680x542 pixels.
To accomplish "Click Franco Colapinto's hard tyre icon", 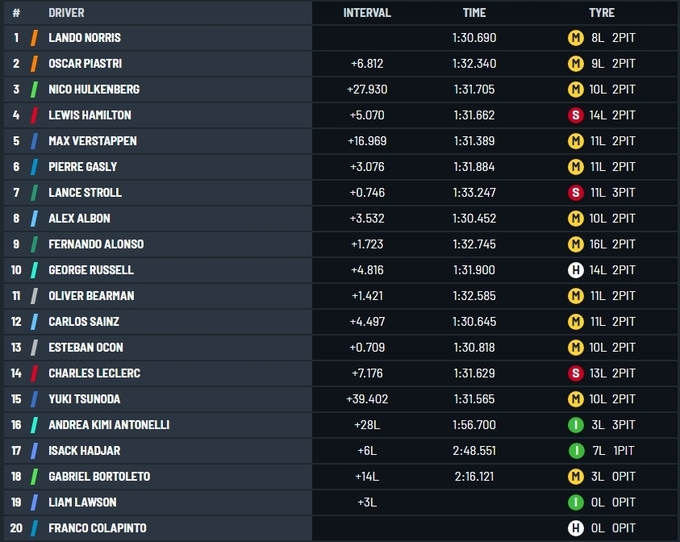I will [575, 528].
